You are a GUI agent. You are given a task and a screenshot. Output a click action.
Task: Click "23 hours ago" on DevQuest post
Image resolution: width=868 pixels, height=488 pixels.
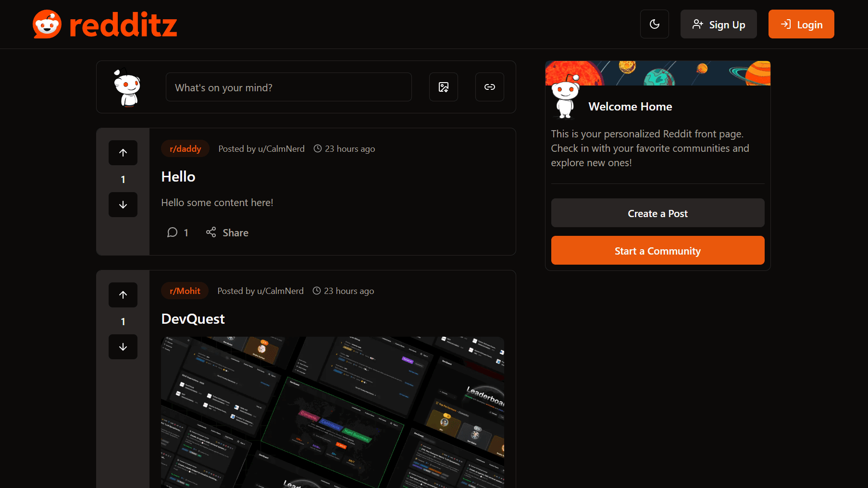click(343, 291)
